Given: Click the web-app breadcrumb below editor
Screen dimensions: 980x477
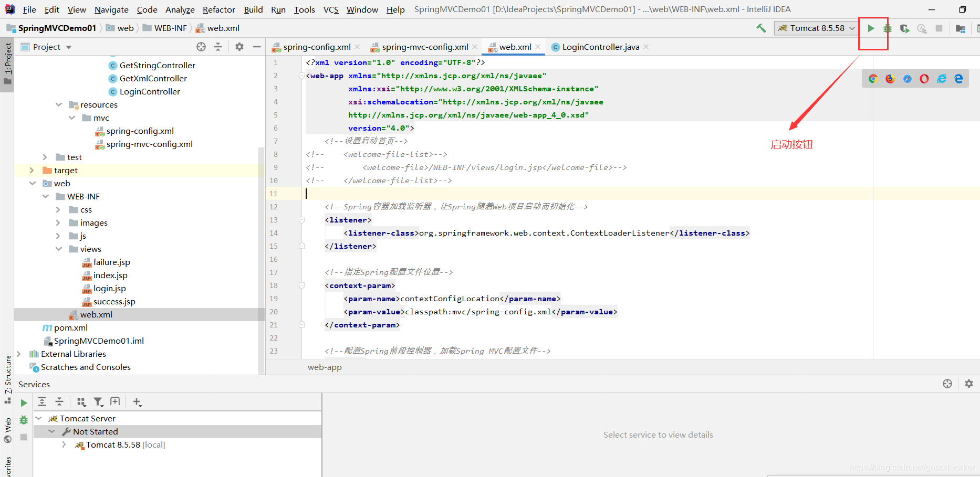Looking at the screenshot, I should pos(325,367).
